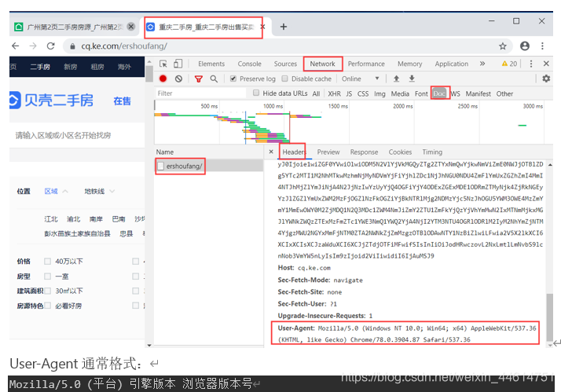Screen dimensions: 561x392
Task: View the Cookies tab of the request
Action: [400, 152]
